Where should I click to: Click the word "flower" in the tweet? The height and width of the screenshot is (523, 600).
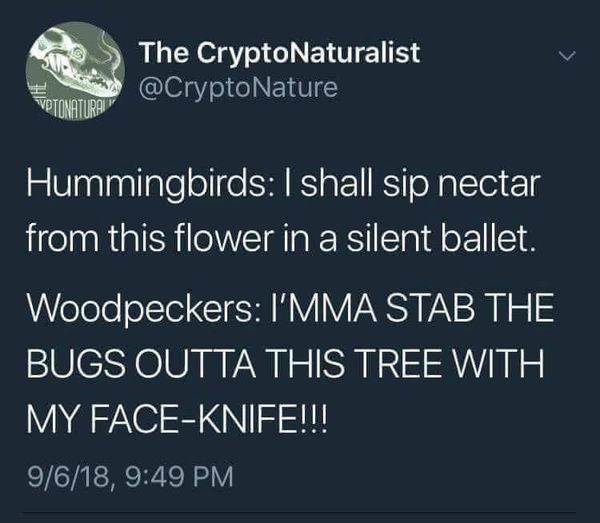[x=196, y=239]
